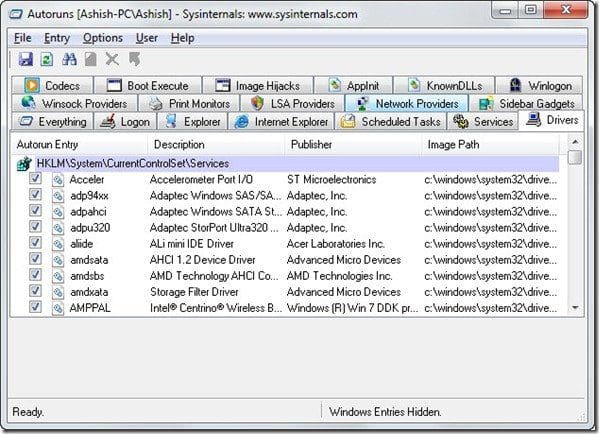Switch to the Winsock Providers tab
Viewport: 599px width, 434px height.
point(74,103)
